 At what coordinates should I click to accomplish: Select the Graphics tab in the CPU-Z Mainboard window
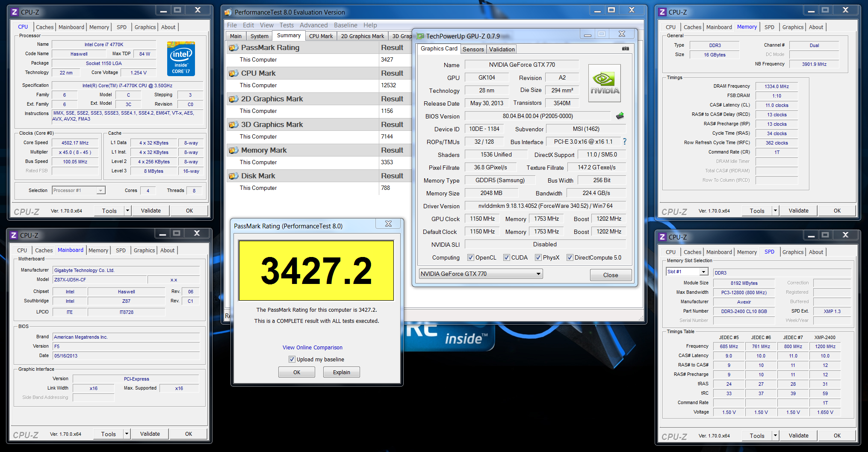point(145,250)
